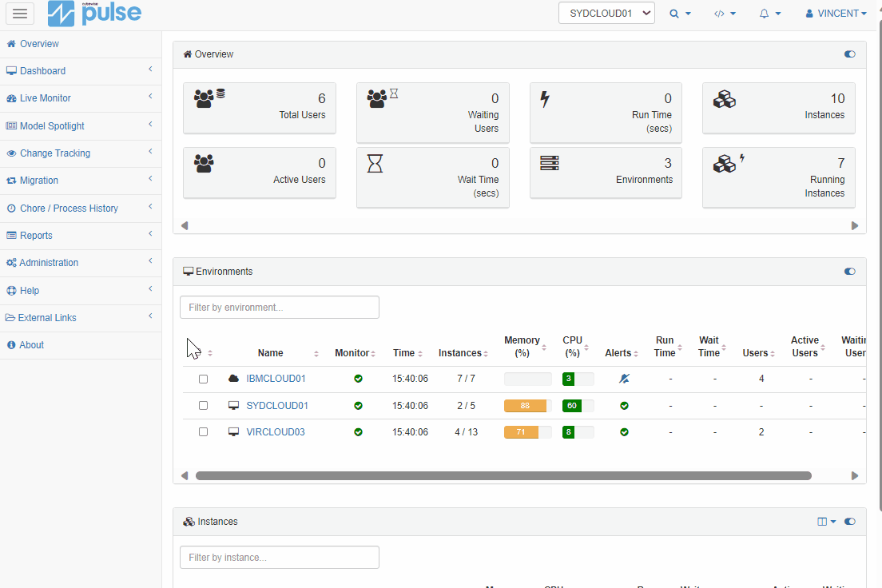The height and width of the screenshot is (588, 882).
Task: Click the Help chevron arrow
Action: [150, 289]
